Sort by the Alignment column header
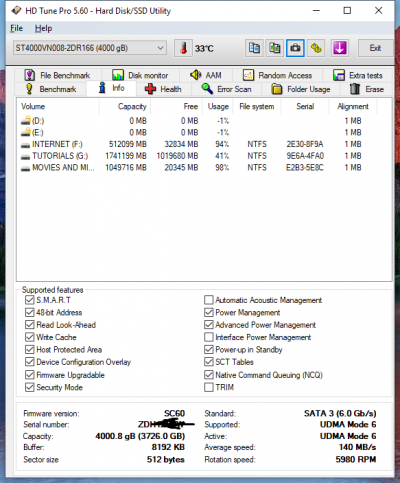 pyautogui.click(x=353, y=106)
